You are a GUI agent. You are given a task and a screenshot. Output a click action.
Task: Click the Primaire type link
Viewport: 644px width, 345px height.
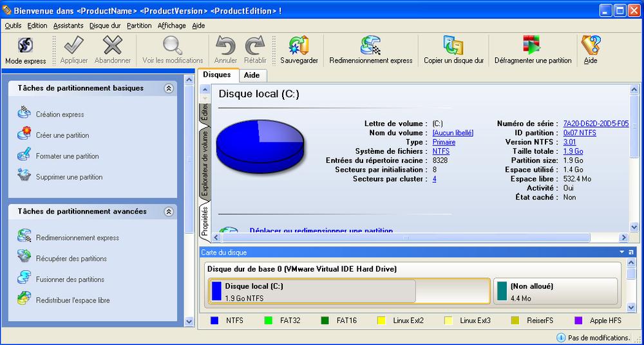tap(444, 142)
